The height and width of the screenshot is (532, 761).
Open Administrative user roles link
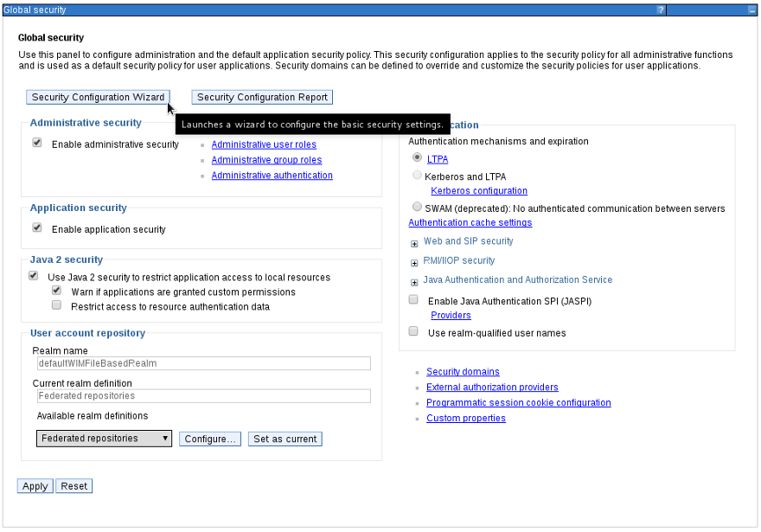(264, 144)
